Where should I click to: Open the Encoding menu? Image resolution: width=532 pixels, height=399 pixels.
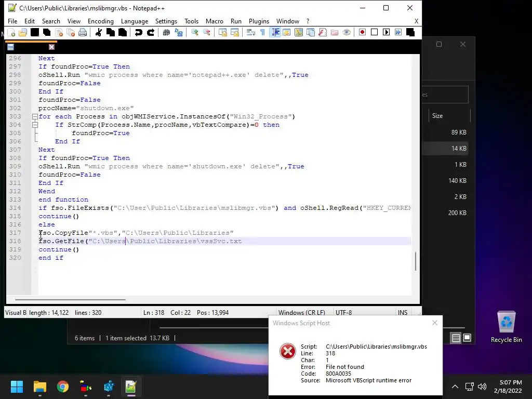coord(101,21)
